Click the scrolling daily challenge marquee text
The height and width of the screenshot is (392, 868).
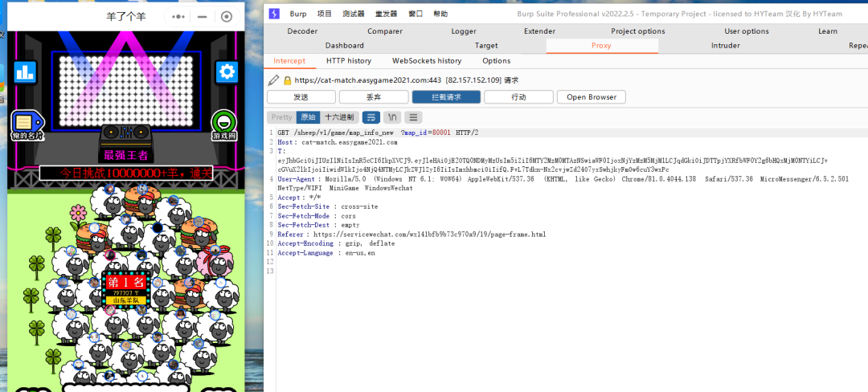pyautogui.click(x=126, y=174)
